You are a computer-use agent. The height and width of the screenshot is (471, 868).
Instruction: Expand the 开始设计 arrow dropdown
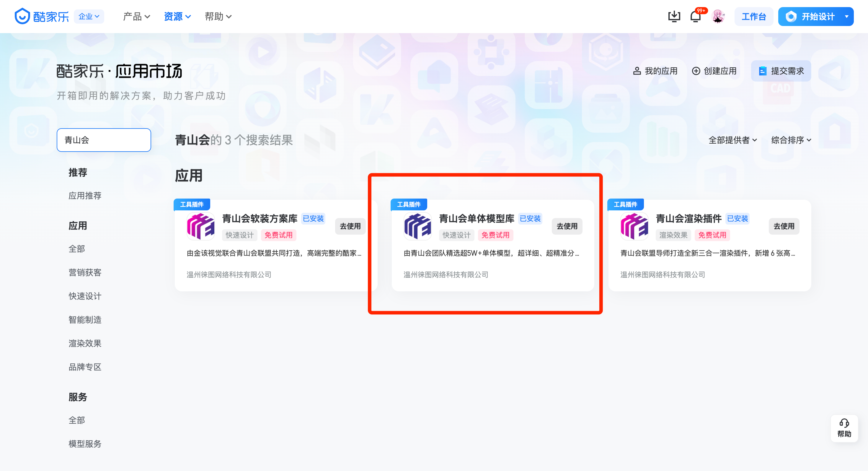point(846,16)
